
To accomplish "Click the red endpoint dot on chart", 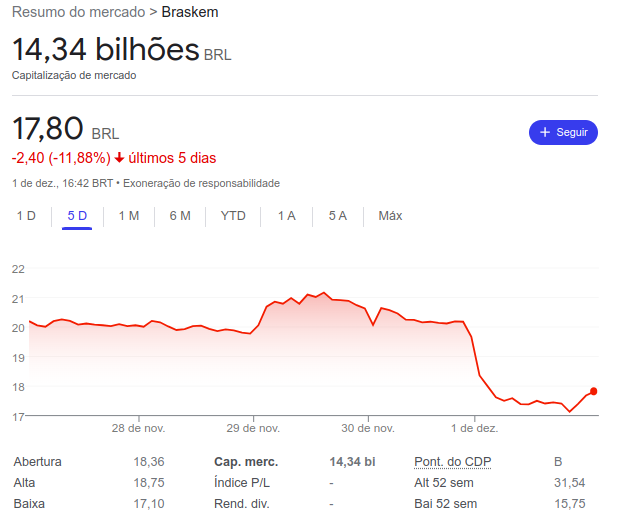I will (594, 391).
